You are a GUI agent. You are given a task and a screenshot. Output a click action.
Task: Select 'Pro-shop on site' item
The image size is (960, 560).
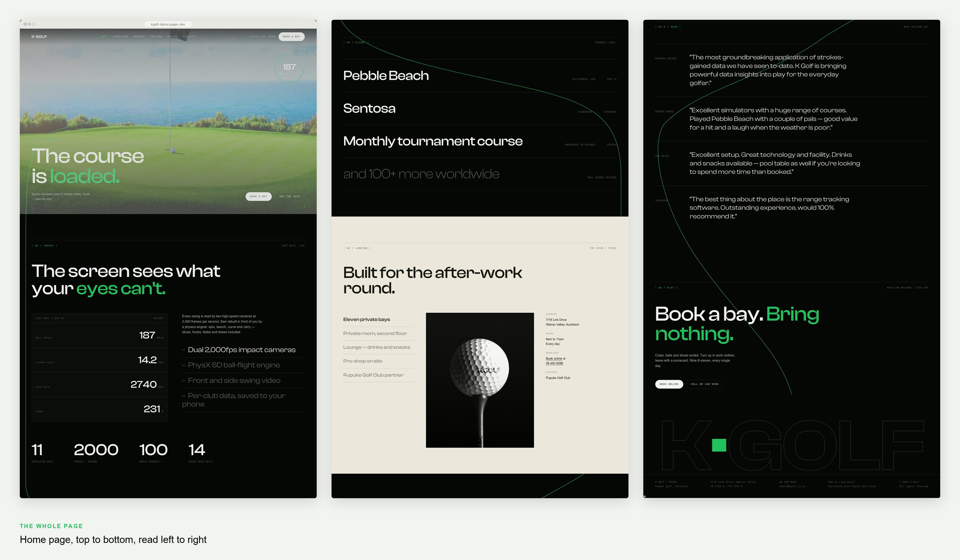pos(378,361)
